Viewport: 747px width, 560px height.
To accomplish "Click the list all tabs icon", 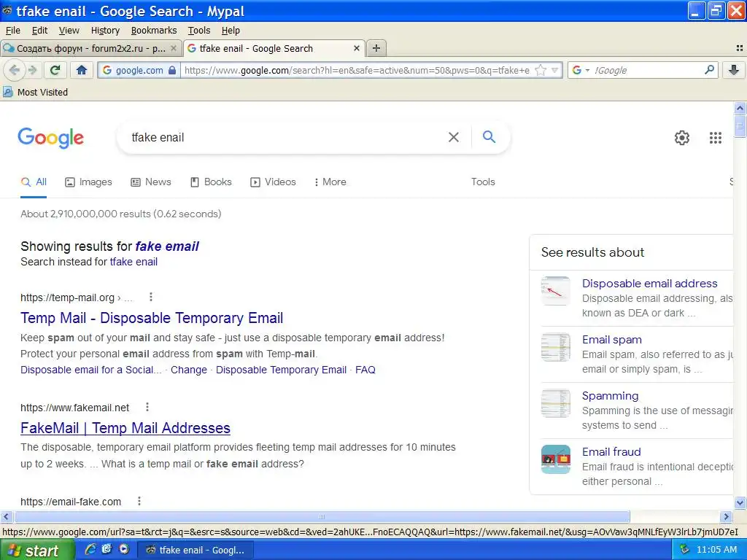I will pyautogui.click(x=740, y=48).
